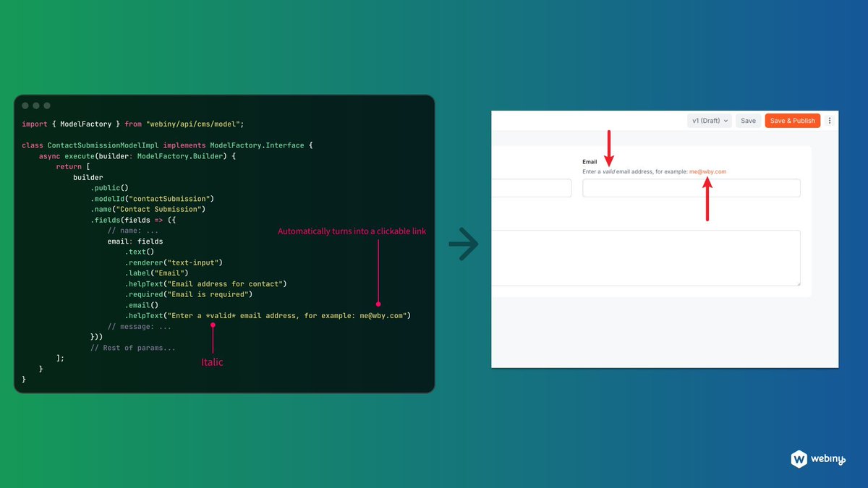Click the Email field label
The width and height of the screenshot is (868, 488).
coord(590,161)
